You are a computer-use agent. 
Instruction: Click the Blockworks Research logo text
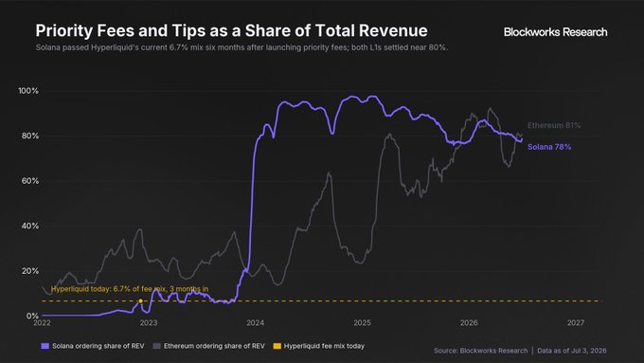pos(555,32)
